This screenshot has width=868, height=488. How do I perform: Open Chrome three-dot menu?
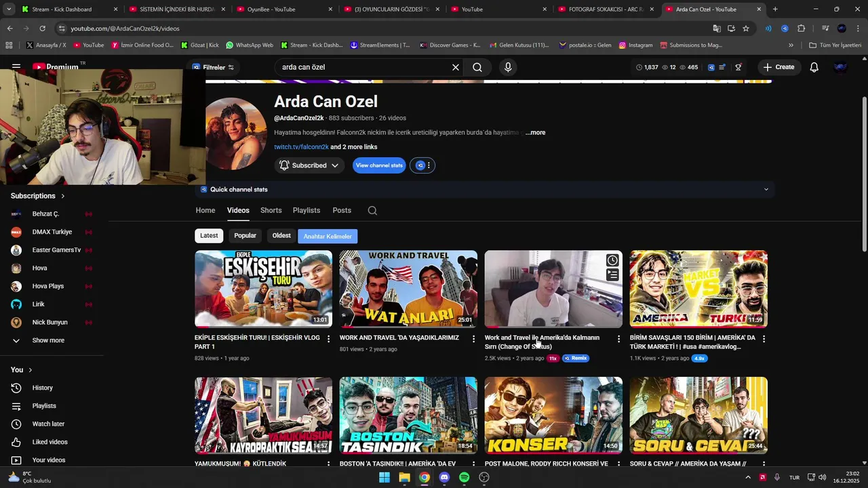(857, 28)
